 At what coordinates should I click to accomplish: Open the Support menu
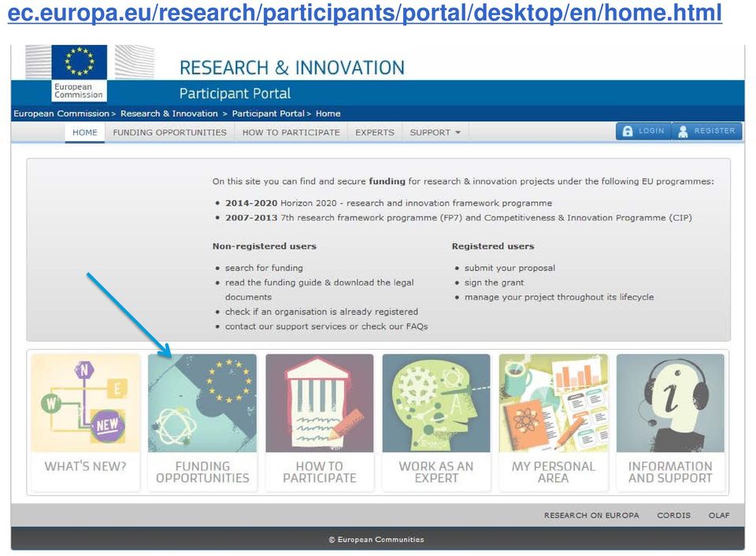(x=435, y=132)
